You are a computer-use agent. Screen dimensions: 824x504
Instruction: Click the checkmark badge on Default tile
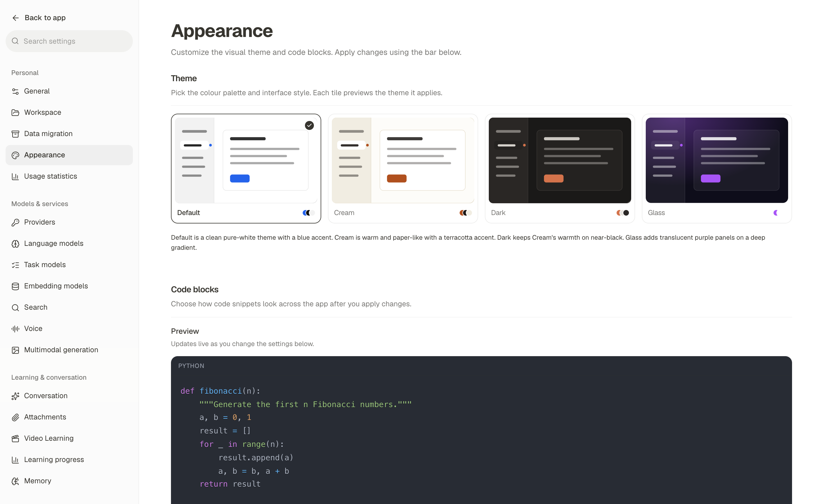pos(309,126)
